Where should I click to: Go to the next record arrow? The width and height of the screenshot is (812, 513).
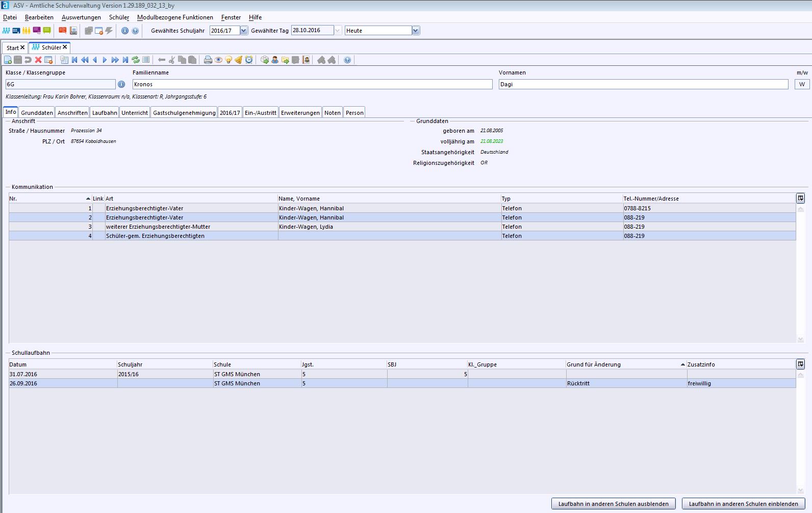105,60
